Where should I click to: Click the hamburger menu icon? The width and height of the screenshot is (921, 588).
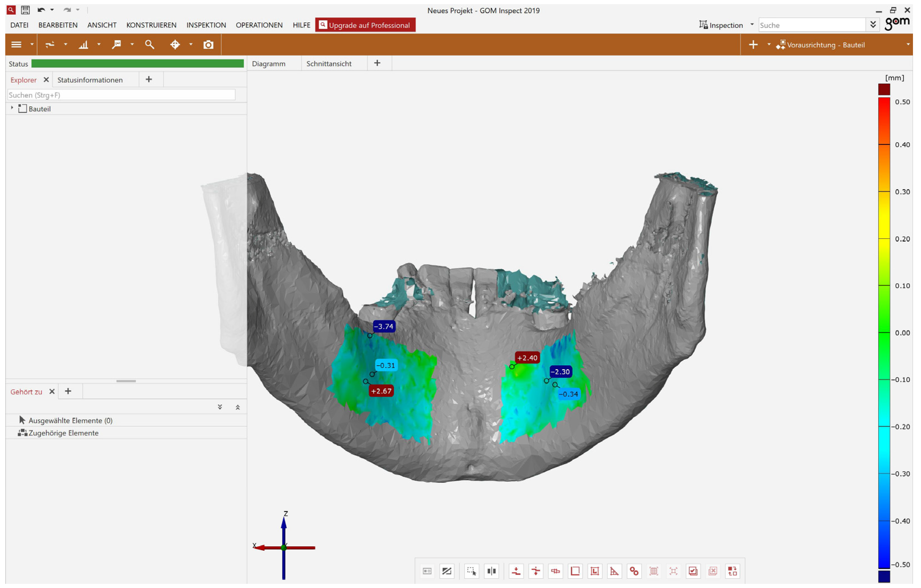(x=16, y=45)
